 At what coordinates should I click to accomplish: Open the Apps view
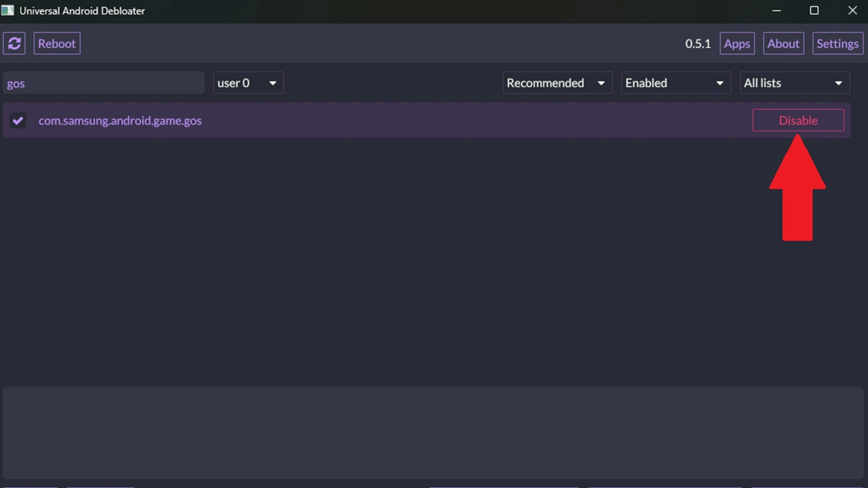(736, 43)
